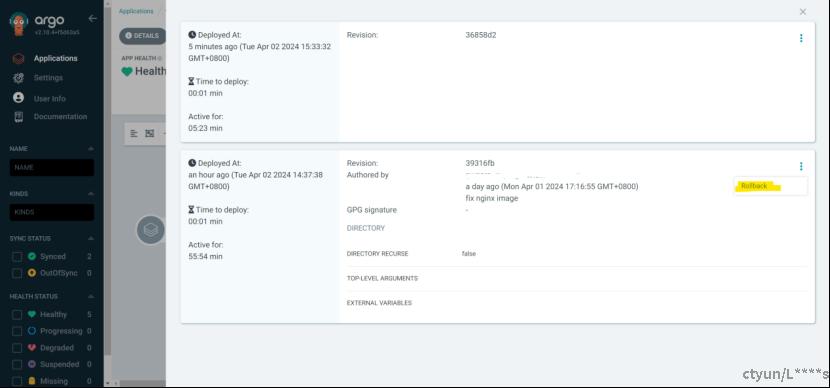This screenshot has width=830, height=388.
Task: Open the Documentation book icon
Action: click(19, 117)
